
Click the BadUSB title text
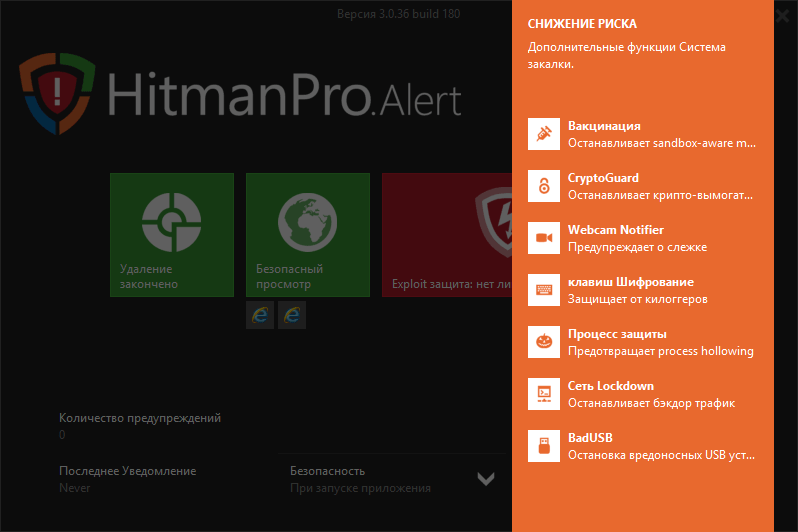(590, 437)
